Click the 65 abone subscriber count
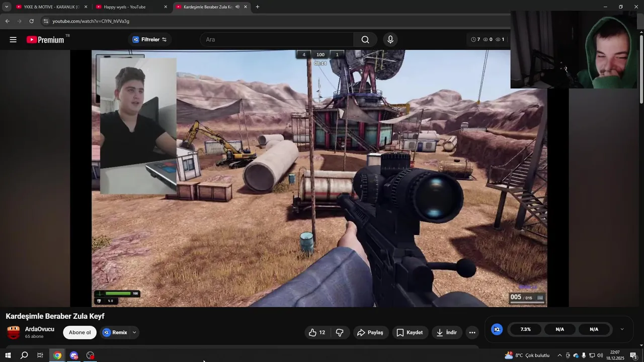 [34, 336]
